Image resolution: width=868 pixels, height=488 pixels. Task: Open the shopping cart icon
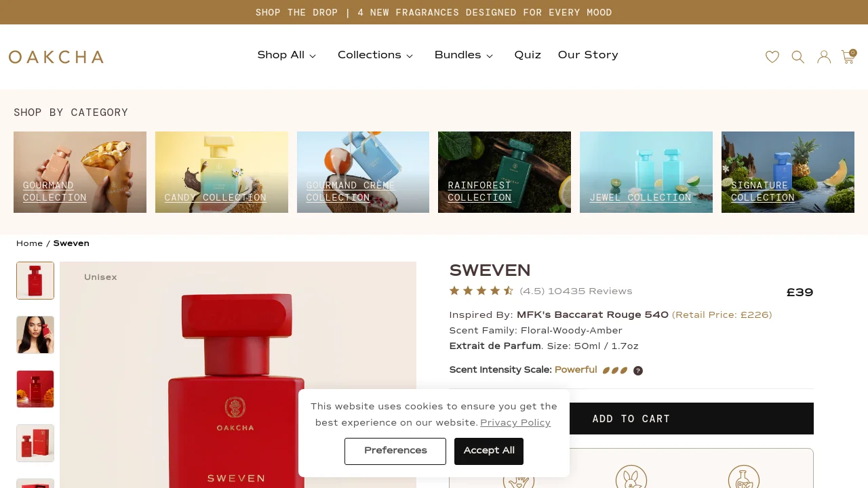848,56
